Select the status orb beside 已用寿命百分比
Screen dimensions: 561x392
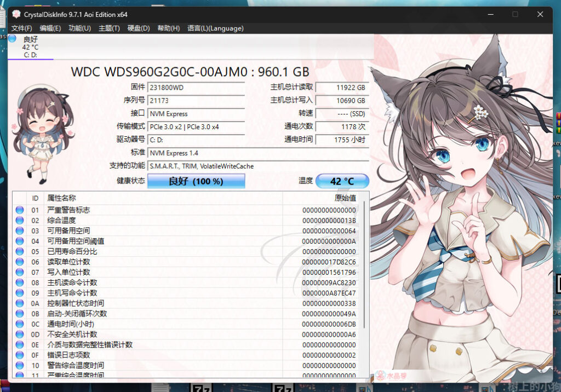tap(20, 251)
